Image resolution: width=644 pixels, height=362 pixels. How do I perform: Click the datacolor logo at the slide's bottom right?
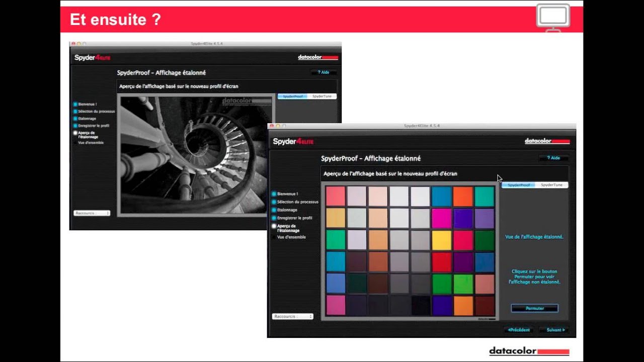click(529, 351)
